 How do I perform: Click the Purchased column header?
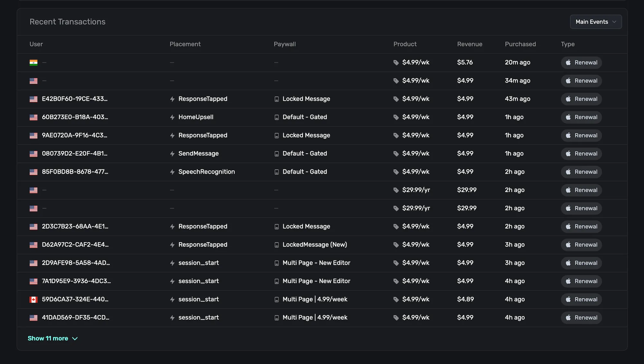520,44
